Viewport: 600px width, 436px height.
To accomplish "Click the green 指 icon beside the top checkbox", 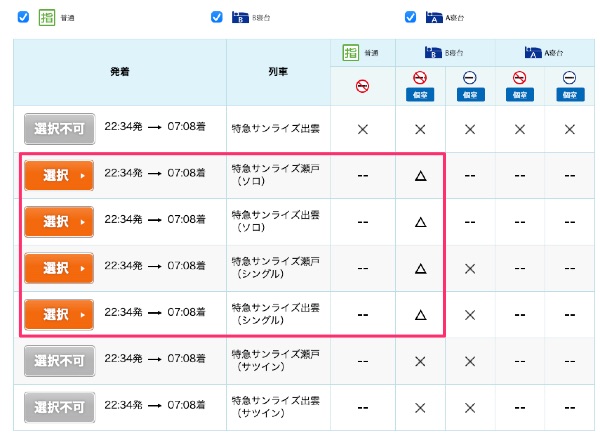I will 46,16.
